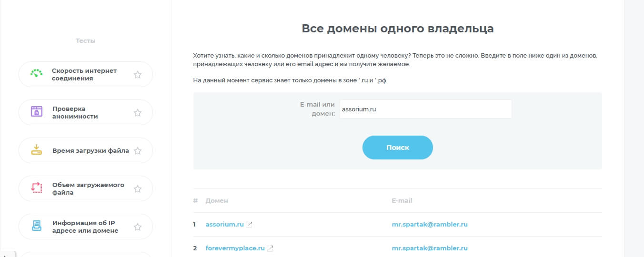Click the E-mail column header
The image size is (644, 257).
point(402,200)
